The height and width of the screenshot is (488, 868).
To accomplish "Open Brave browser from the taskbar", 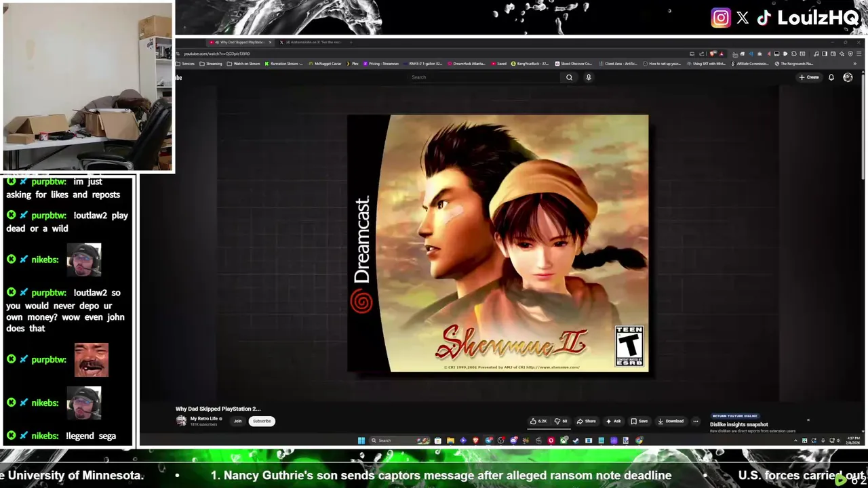I will [x=476, y=441].
